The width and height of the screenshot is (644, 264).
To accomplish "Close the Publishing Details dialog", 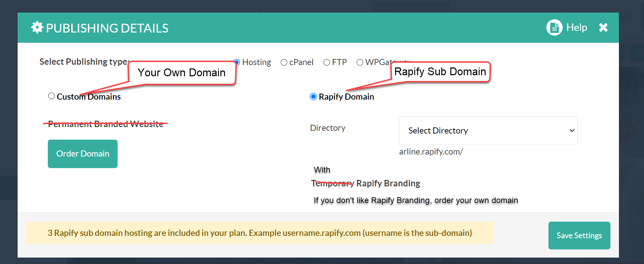I will pyautogui.click(x=603, y=27).
